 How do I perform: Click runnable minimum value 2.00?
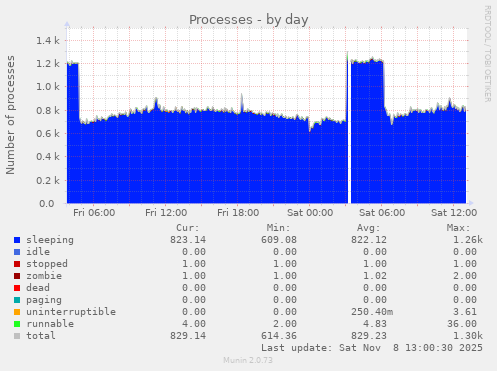click(x=285, y=324)
